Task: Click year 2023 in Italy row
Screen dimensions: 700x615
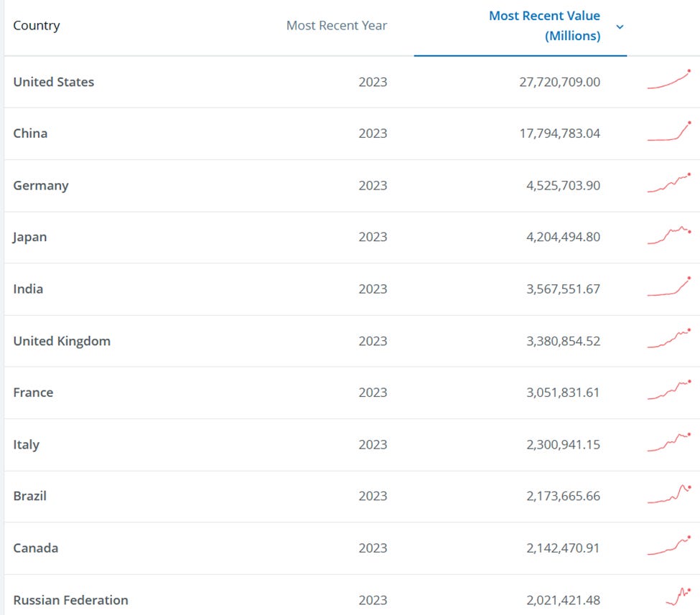Action: pos(373,444)
